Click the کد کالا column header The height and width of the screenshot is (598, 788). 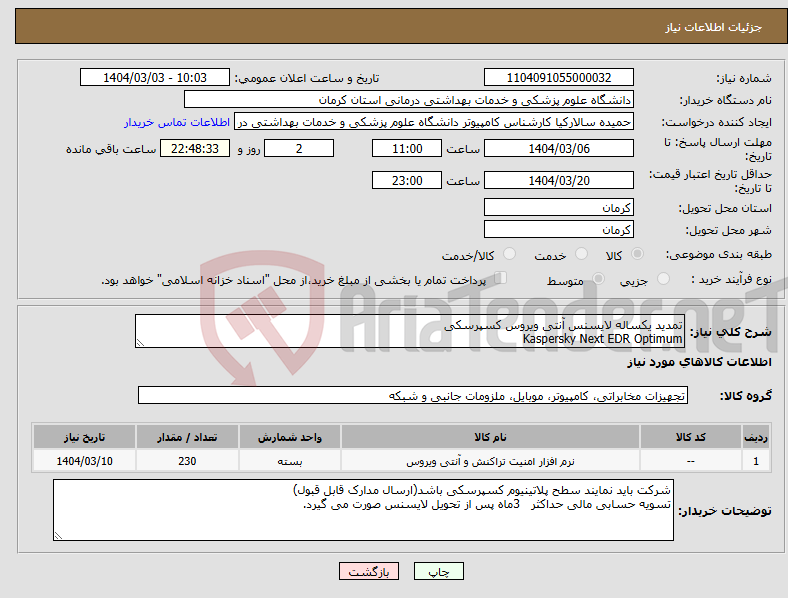click(691, 437)
